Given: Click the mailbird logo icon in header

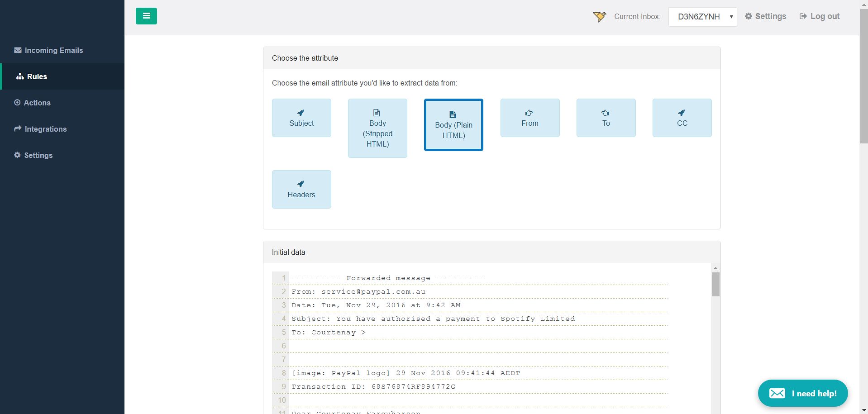Looking at the screenshot, I should click(599, 17).
